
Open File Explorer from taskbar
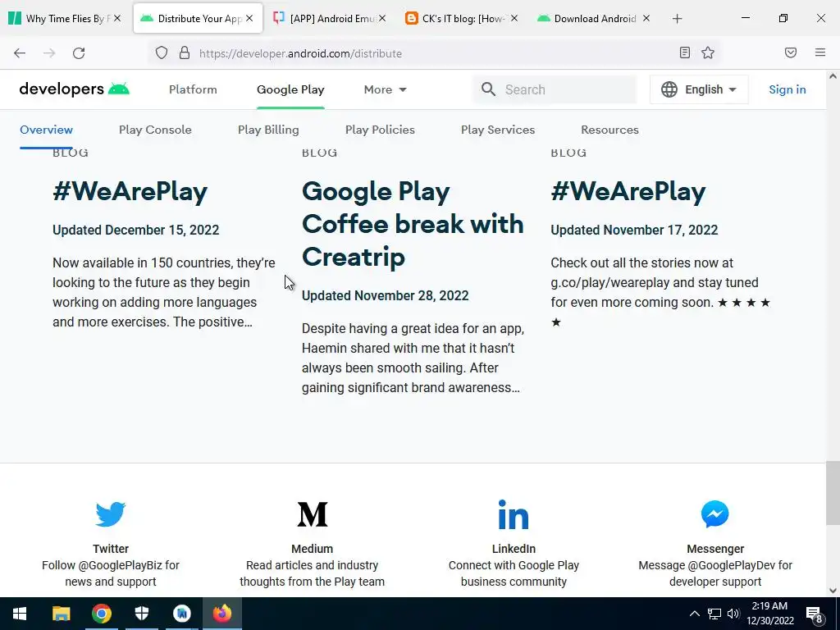[61, 614]
